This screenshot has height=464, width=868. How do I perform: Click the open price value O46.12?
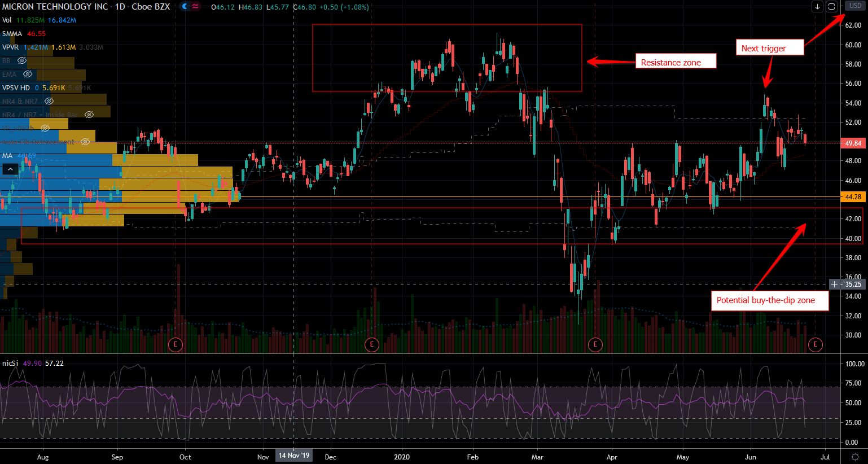pos(223,7)
